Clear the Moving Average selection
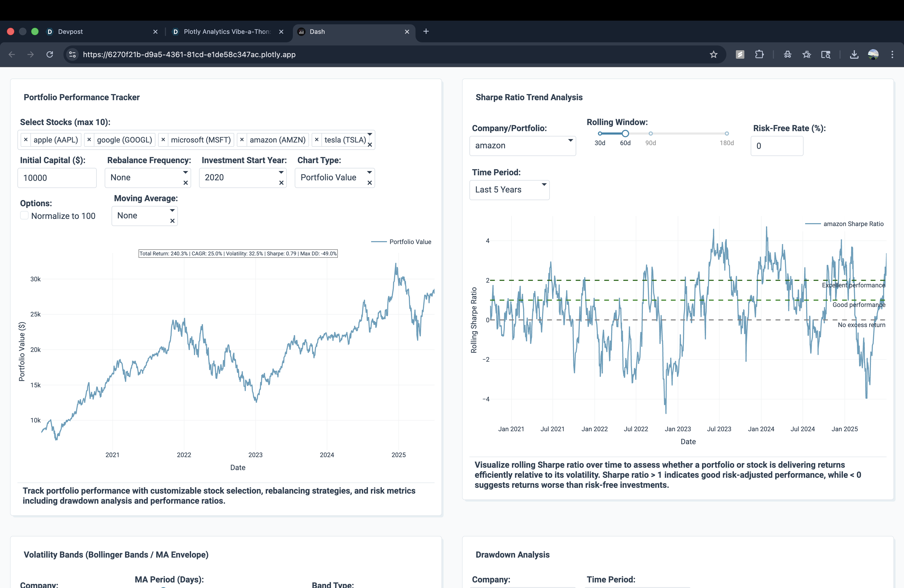The height and width of the screenshot is (588, 904). [x=172, y=221]
